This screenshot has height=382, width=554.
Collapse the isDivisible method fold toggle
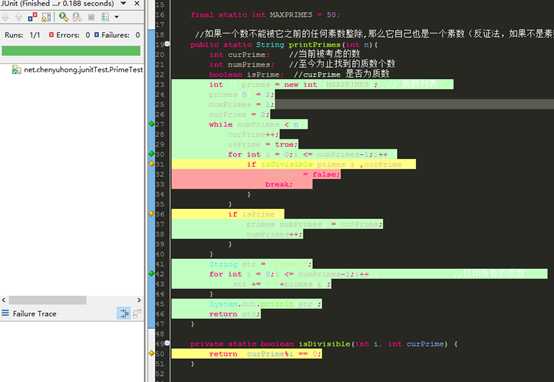(x=167, y=343)
